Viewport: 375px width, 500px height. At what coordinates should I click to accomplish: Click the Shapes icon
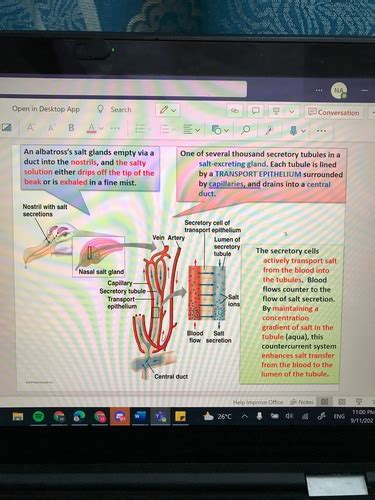point(217,130)
